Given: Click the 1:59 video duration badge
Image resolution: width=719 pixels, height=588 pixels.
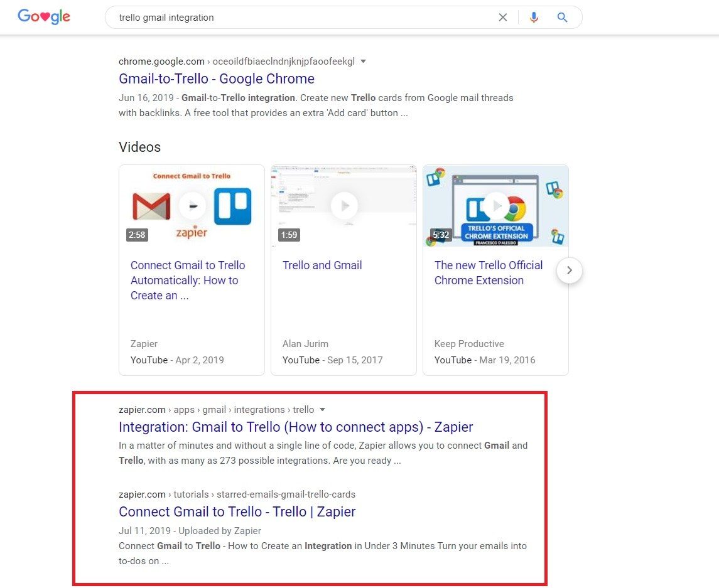Looking at the screenshot, I should point(289,235).
